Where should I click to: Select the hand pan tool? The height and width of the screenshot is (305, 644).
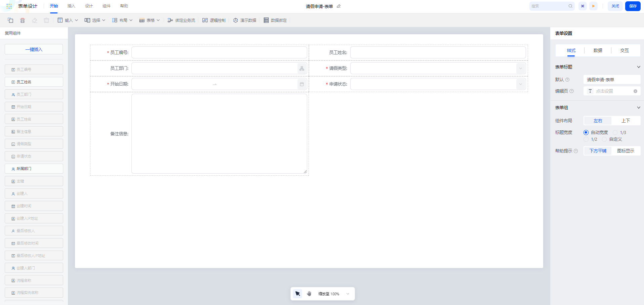tap(309, 294)
